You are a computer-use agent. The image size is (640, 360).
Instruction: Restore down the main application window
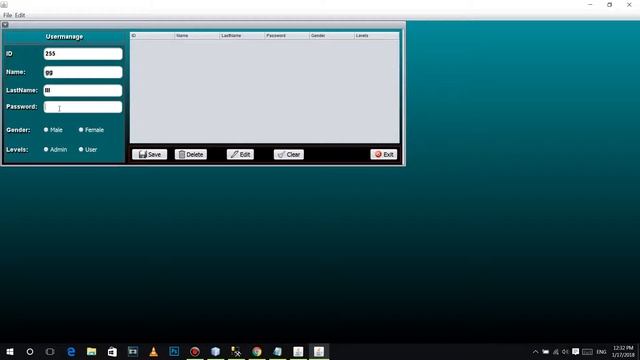[609, 5]
